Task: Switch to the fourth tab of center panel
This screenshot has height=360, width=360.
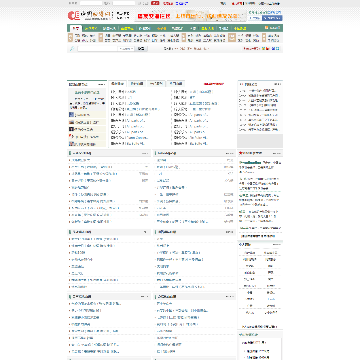Action: 175,84
